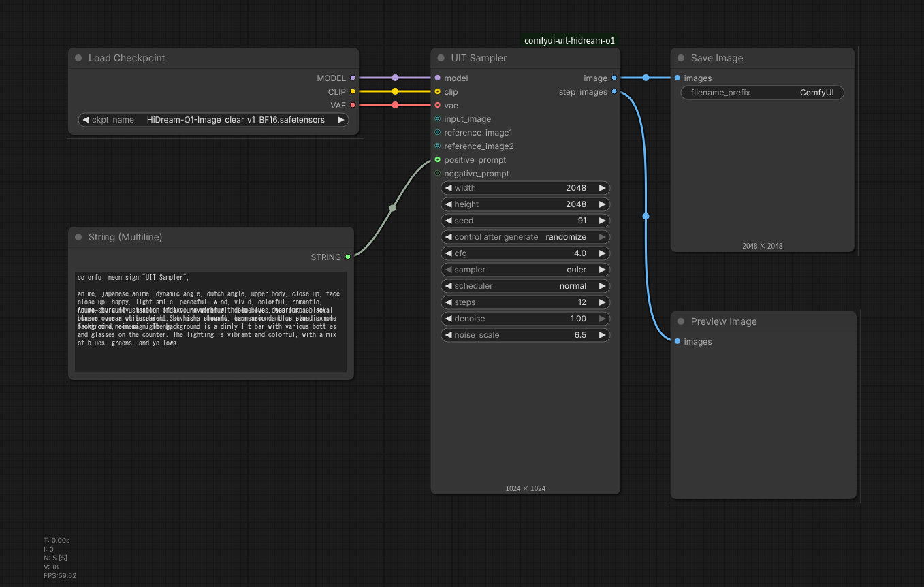This screenshot has height=587, width=924.
Task: Click the images input socket on Save Image
Action: (677, 78)
